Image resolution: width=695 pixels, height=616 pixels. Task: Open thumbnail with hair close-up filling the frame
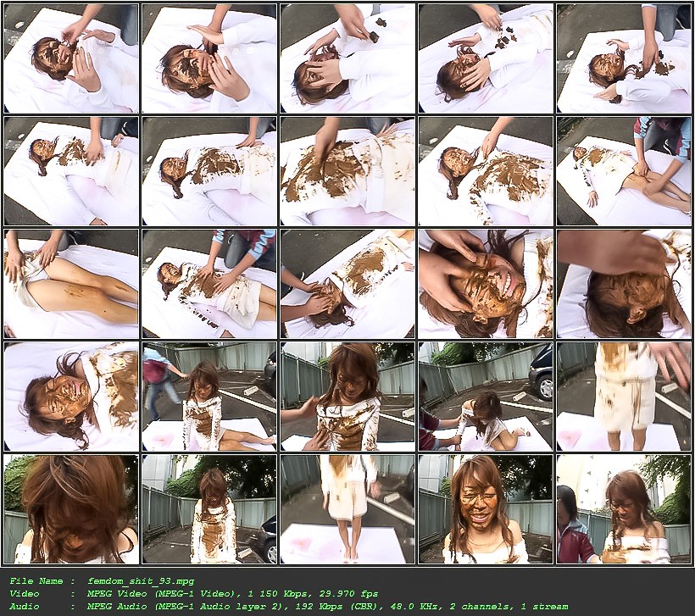pyautogui.click(x=71, y=509)
